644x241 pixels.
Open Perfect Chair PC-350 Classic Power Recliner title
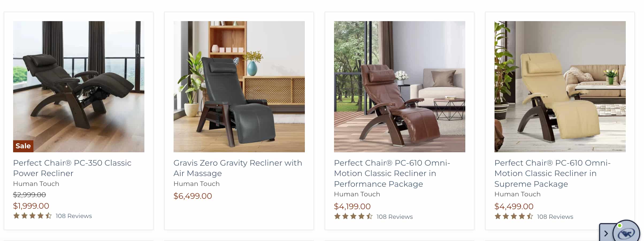click(72, 168)
